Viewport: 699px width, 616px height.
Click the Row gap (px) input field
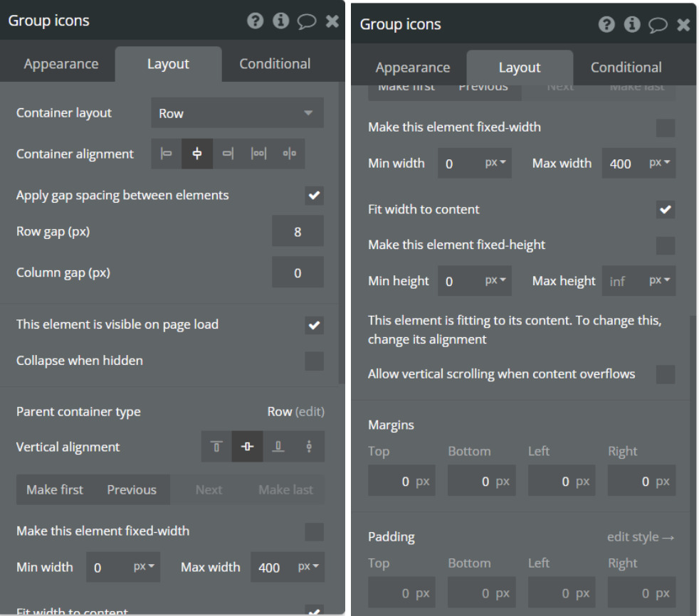coord(298,232)
